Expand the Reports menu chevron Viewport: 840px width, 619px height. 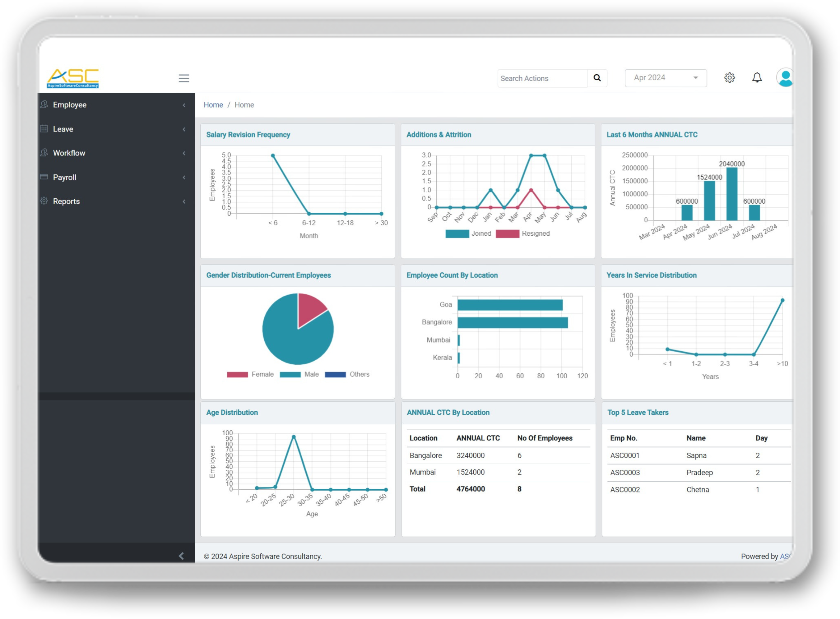coord(184,201)
